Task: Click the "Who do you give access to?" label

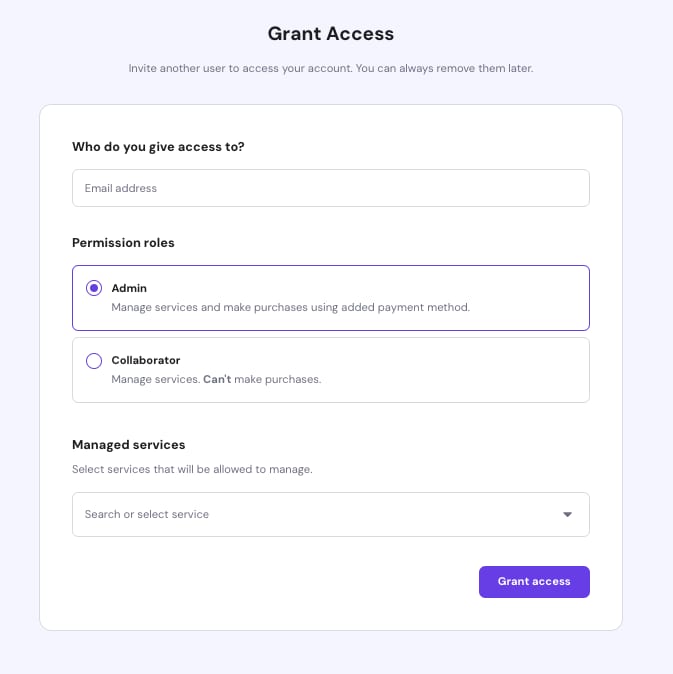Action: tap(158, 146)
